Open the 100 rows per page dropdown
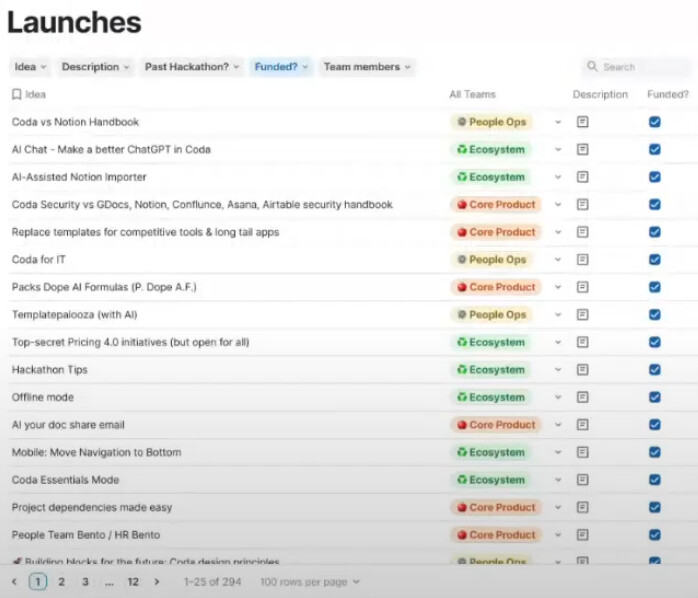This screenshot has height=598, width=698. pos(310,581)
